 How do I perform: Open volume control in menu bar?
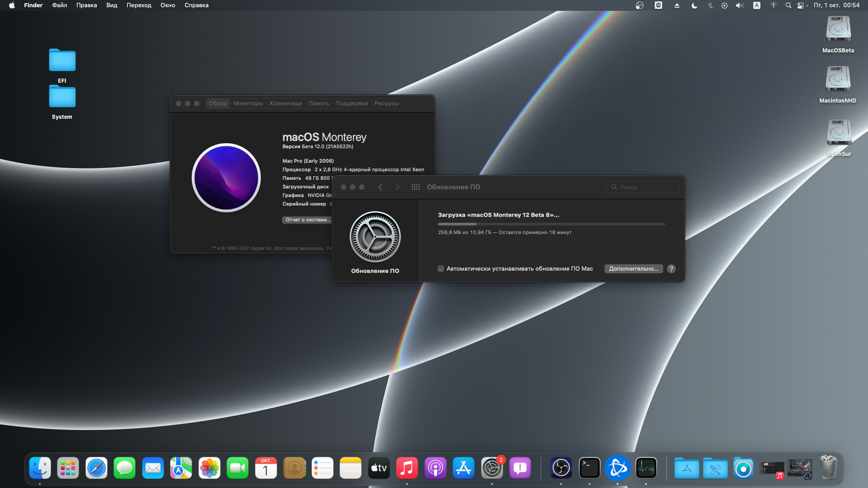pyautogui.click(x=740, y=5)
